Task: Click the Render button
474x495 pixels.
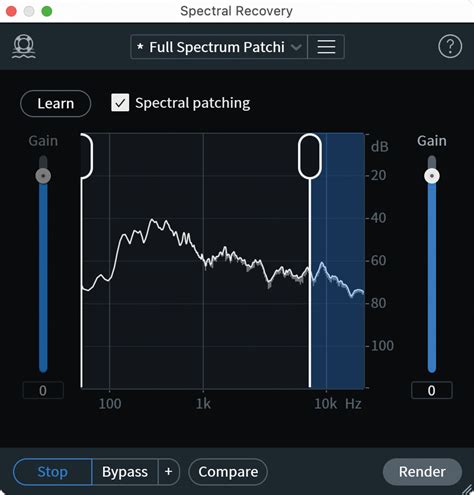Action: click(422, 472)
